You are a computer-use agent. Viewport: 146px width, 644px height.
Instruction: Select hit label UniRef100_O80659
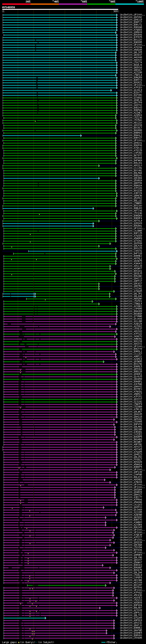[131, 379]
